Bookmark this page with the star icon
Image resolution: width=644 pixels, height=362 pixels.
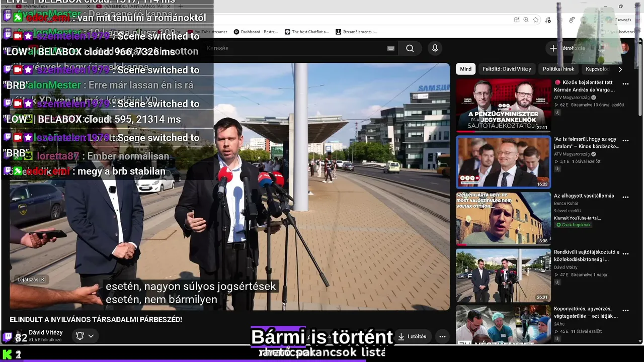pyautogui.click(x=536, y=20)
